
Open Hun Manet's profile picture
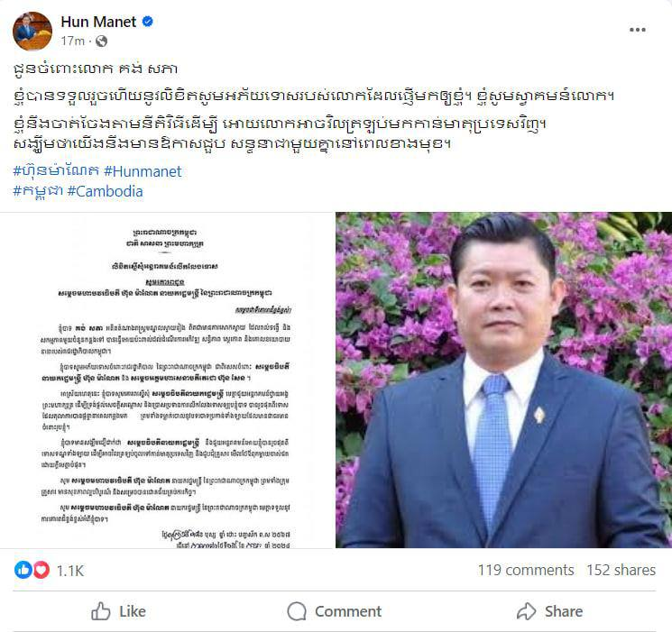pyautogui.click(x=32, y=32)
